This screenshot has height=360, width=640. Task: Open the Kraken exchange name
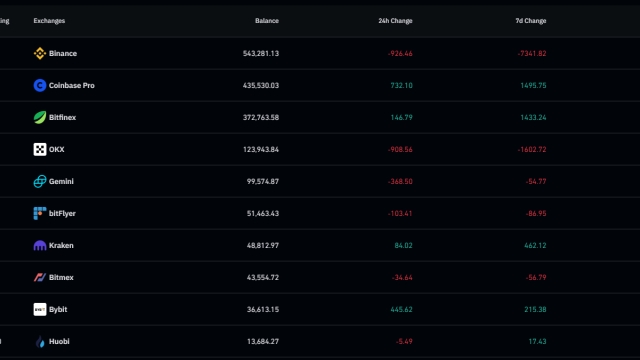click(61, 245)
